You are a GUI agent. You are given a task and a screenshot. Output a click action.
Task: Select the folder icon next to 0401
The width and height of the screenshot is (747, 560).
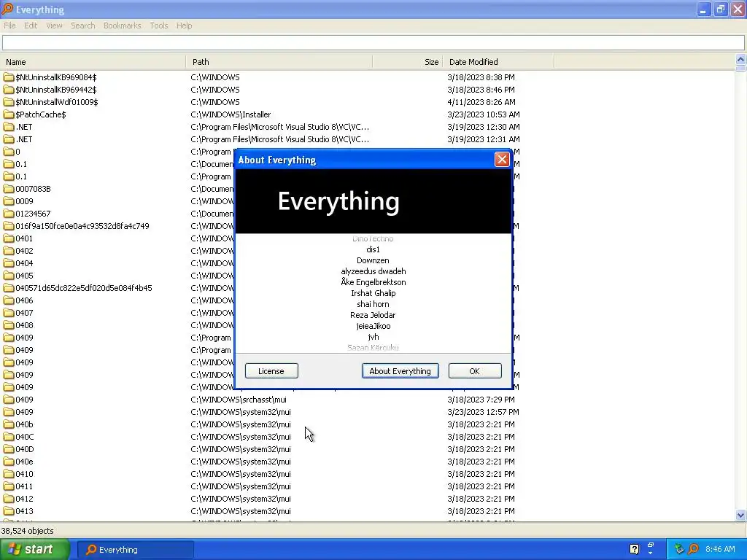pos(9,238)
